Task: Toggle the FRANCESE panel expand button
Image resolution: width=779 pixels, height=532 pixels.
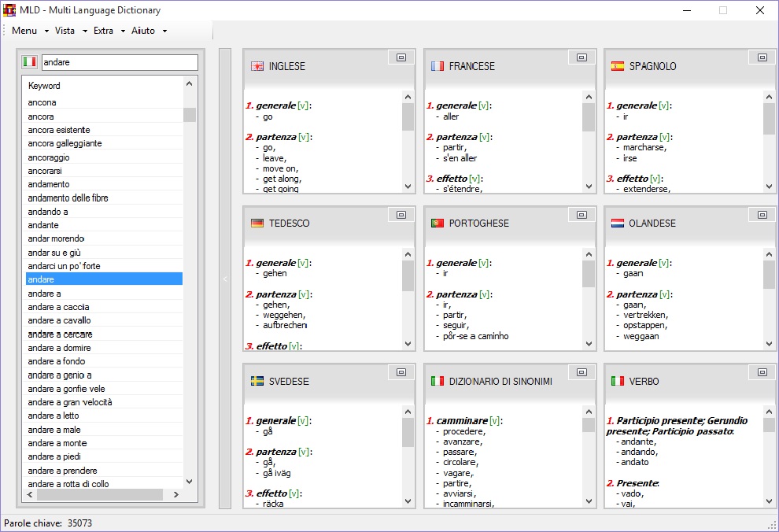Action: pos(581,57)
